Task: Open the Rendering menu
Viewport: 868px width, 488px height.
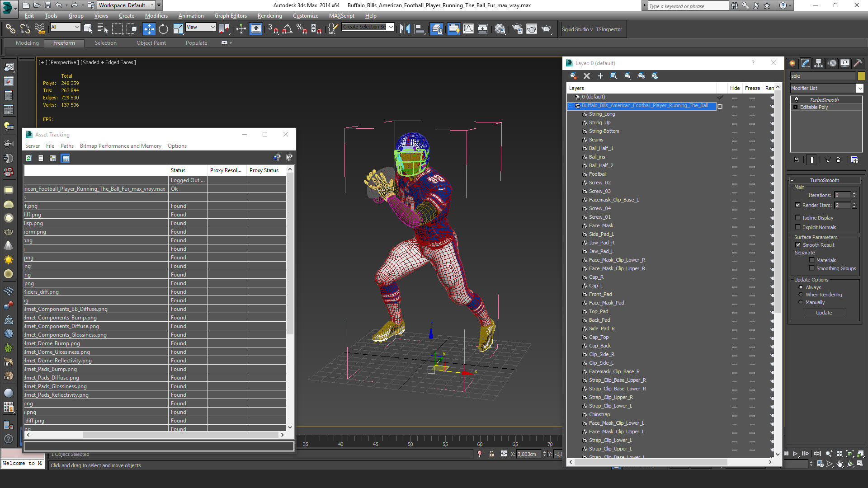Action: (269, 16)
